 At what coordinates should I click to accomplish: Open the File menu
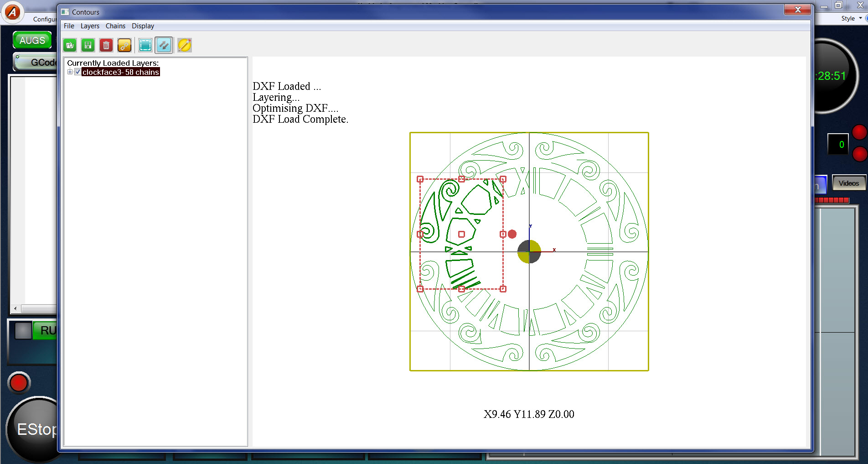[x=69, y=26]
